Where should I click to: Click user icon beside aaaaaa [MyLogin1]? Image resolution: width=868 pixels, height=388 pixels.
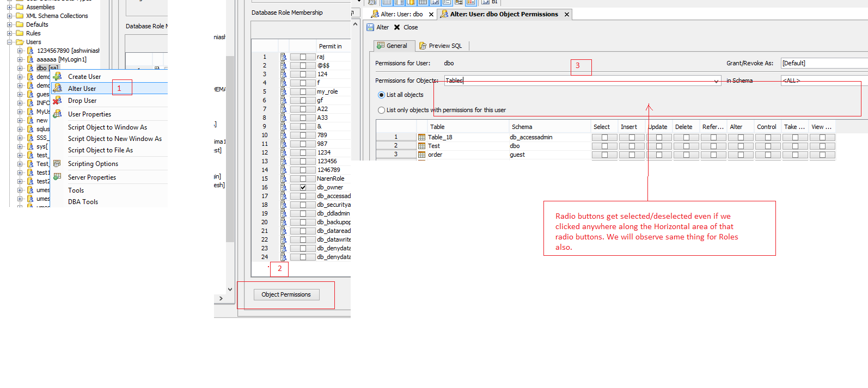coord(30,59)
